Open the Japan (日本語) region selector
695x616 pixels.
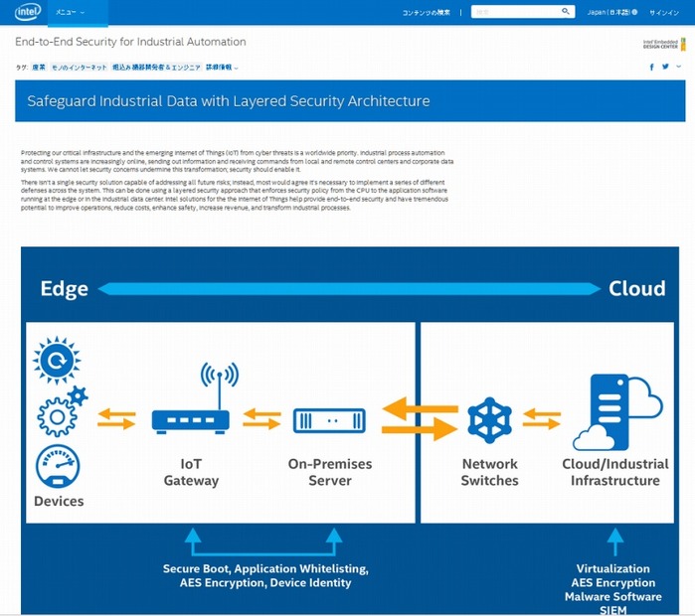pyautogui.click(x=611, y=13)
